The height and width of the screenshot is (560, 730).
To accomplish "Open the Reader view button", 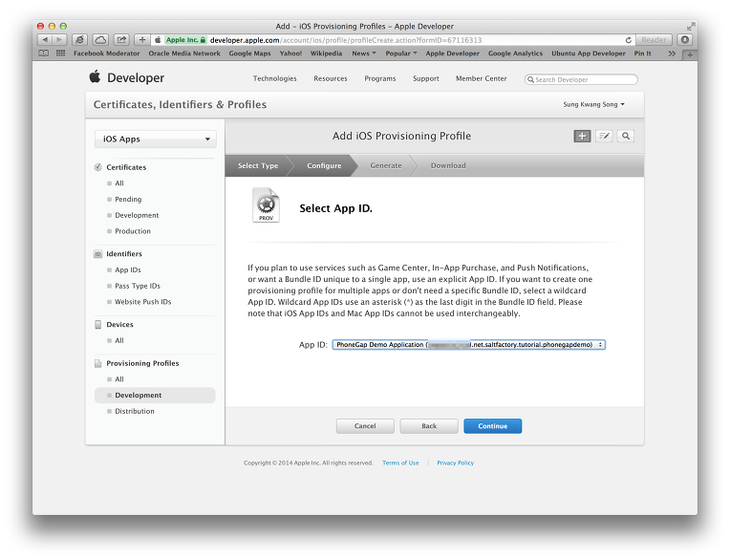I will (654, 40).
